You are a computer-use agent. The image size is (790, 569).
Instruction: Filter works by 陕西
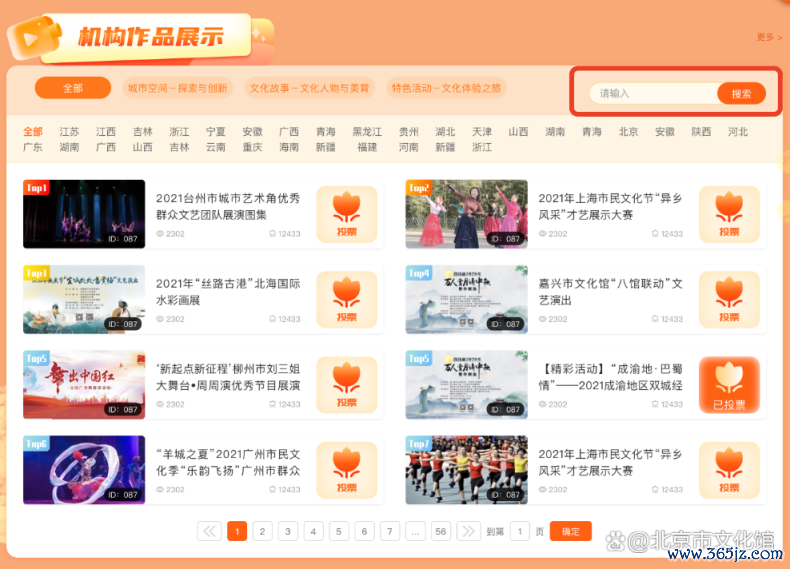(701, 132)
